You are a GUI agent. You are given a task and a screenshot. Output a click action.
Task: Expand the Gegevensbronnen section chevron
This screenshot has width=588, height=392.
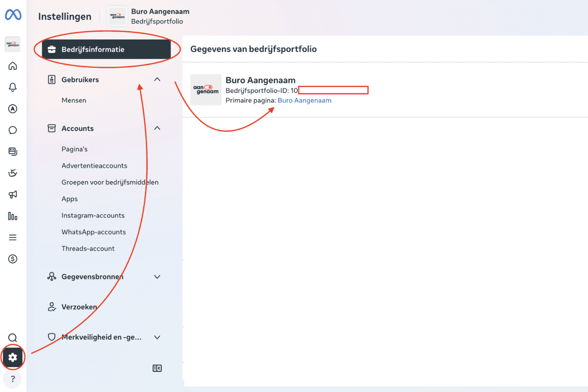click(157, 277)
